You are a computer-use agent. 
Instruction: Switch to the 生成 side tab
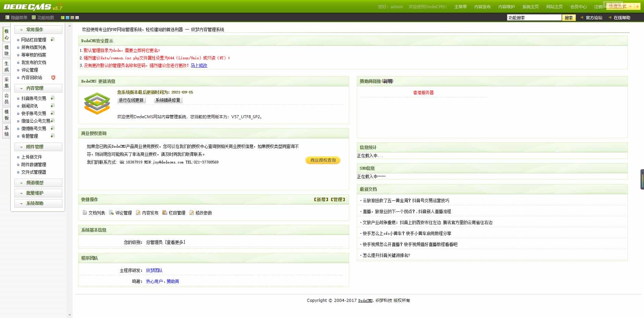pyautogui.click(x=7, y=66)
